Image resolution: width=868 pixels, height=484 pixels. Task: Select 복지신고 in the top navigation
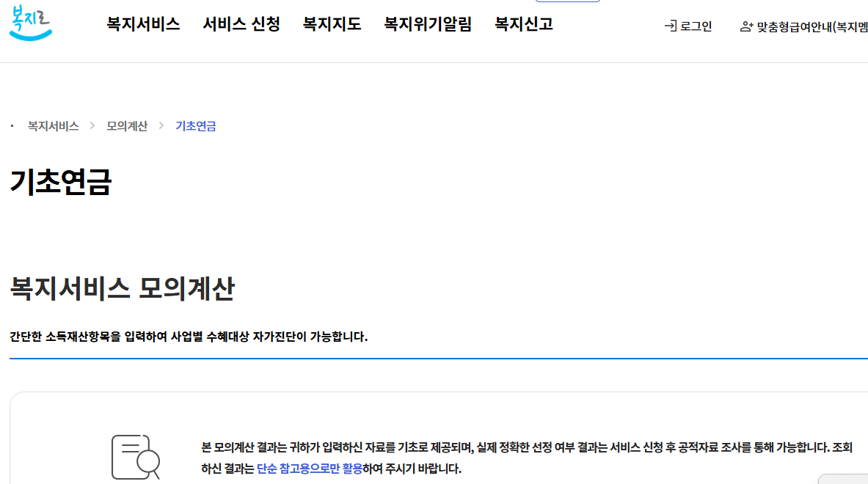(522, 23)
